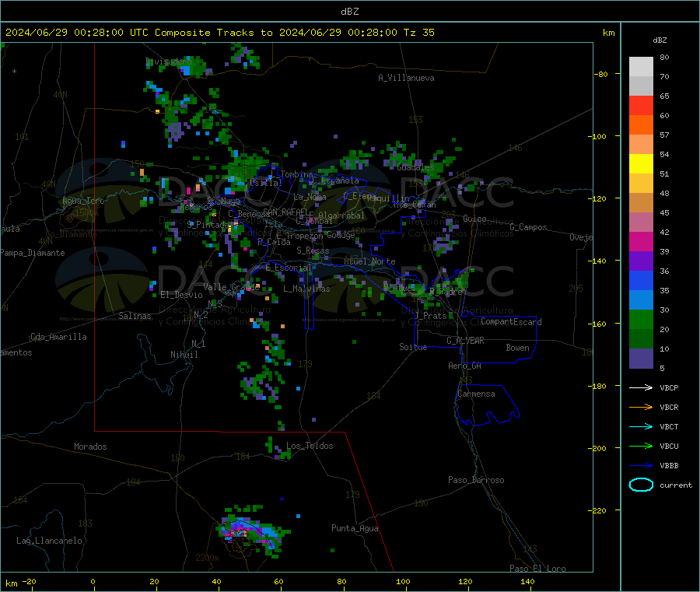Click the VBCP legend label

pyautogui.click(x=669, y=387)
